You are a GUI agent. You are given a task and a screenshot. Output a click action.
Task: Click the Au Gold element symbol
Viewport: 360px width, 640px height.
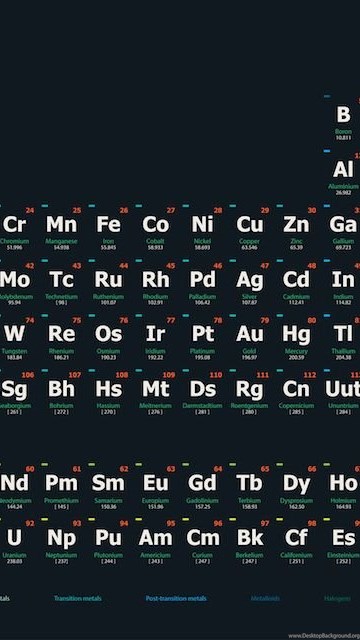[249, 334]
